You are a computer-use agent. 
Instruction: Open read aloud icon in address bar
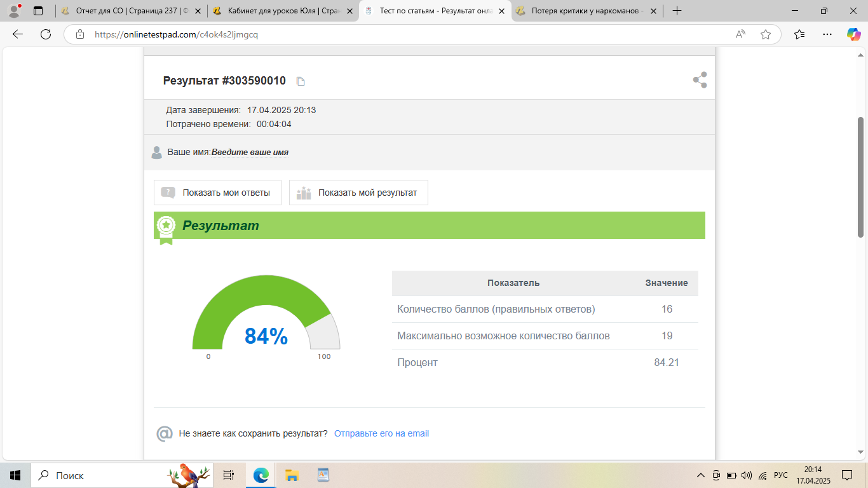(740, 34)
